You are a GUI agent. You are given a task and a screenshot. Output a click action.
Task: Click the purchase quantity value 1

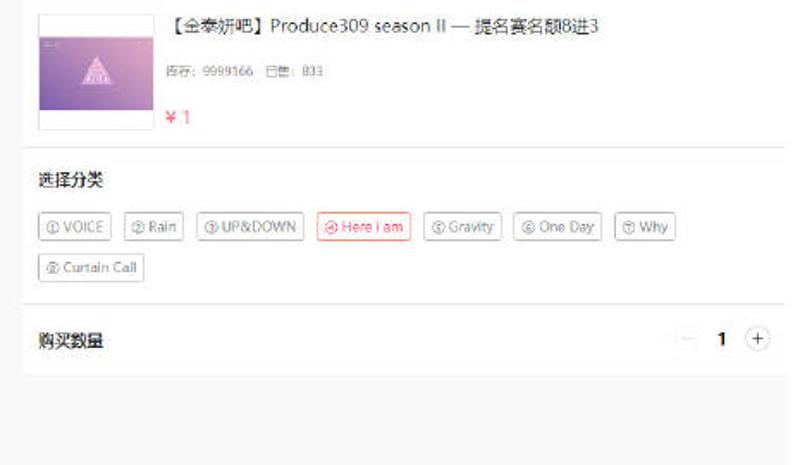pos(721,339)
